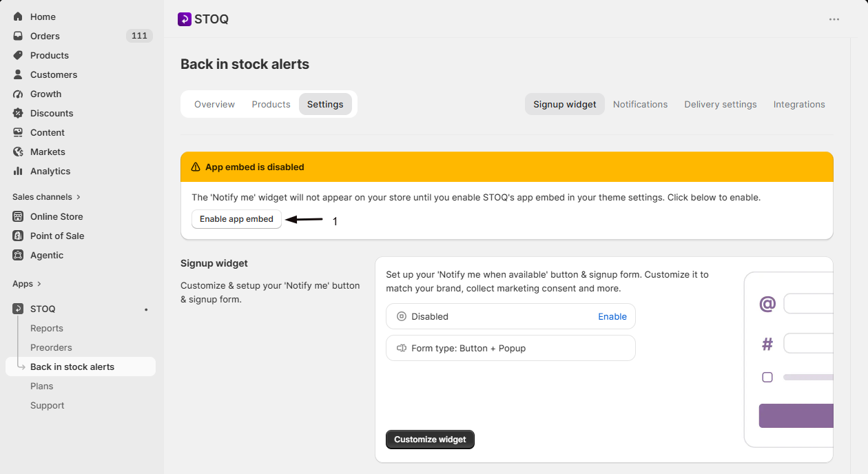
Task: Click the Analytics bar chart icon
Action: (18, 171)
